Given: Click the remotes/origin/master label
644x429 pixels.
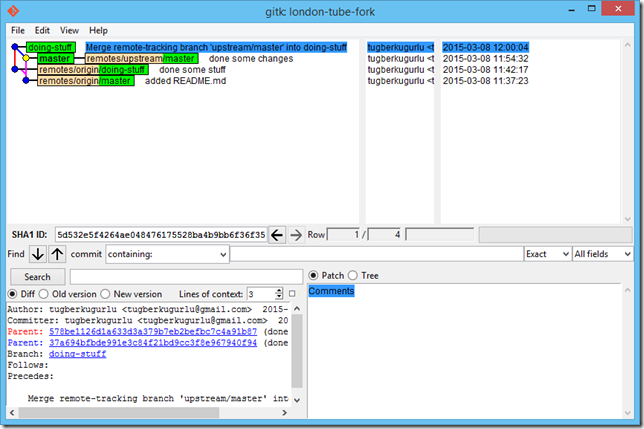Looking at the screenshot, I should [x=85, y=80].
